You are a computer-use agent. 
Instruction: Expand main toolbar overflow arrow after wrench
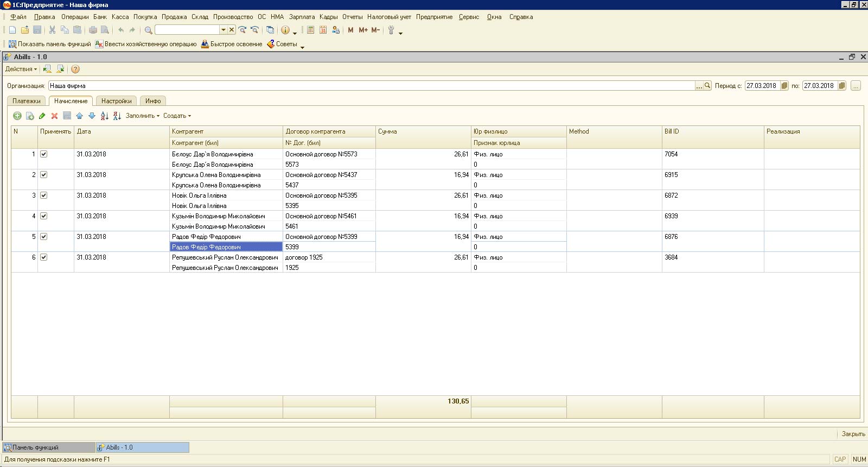point(401,33)
